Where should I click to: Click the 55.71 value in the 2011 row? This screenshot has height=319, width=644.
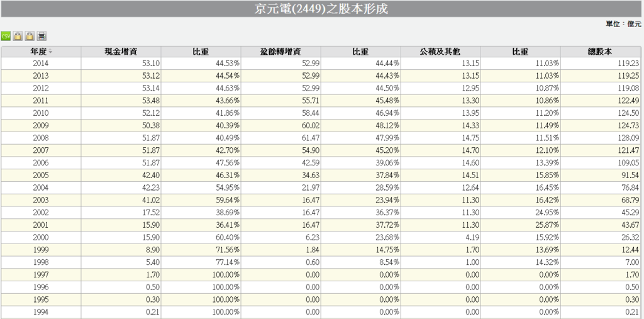click(x=311, y=101)
